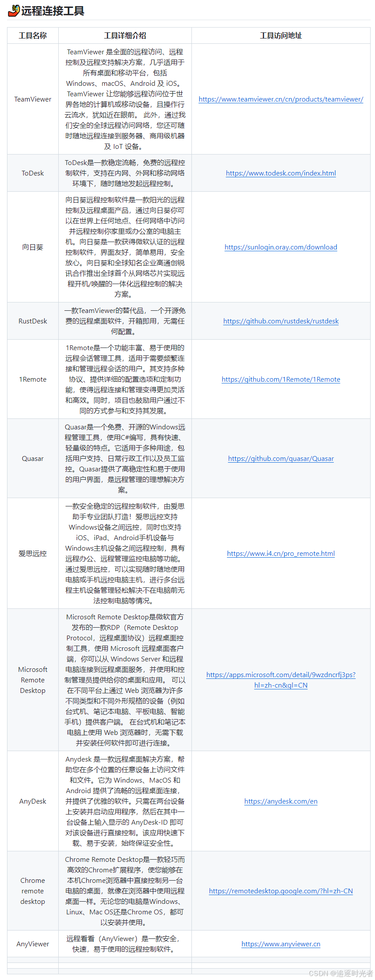Open the ToDesk index.html link
375x980 pixels.
(x=281, y=173)
